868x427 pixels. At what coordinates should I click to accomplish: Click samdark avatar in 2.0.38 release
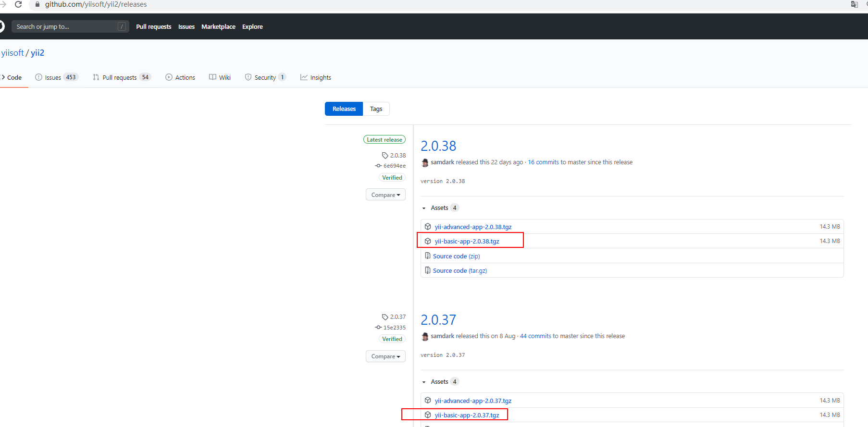[425, 162]
